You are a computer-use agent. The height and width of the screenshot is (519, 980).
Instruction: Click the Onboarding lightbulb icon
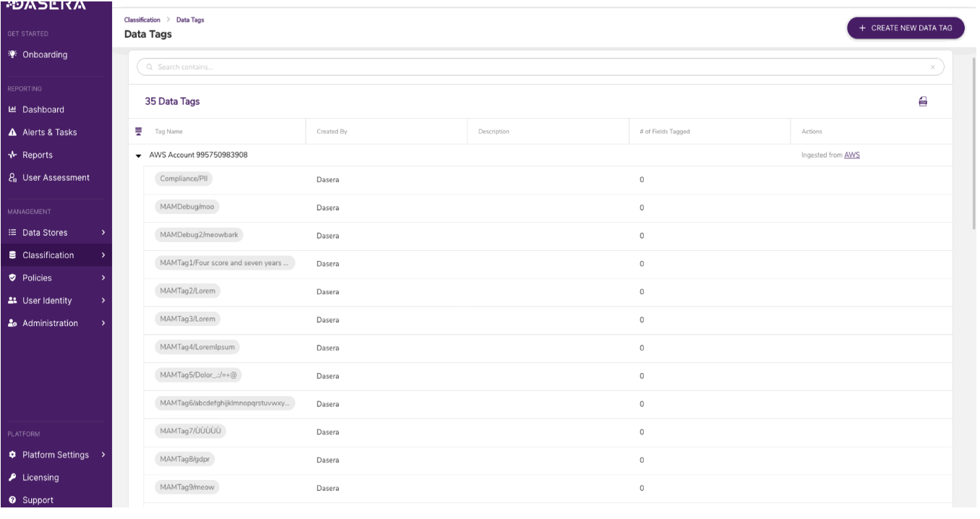[12, 55]
